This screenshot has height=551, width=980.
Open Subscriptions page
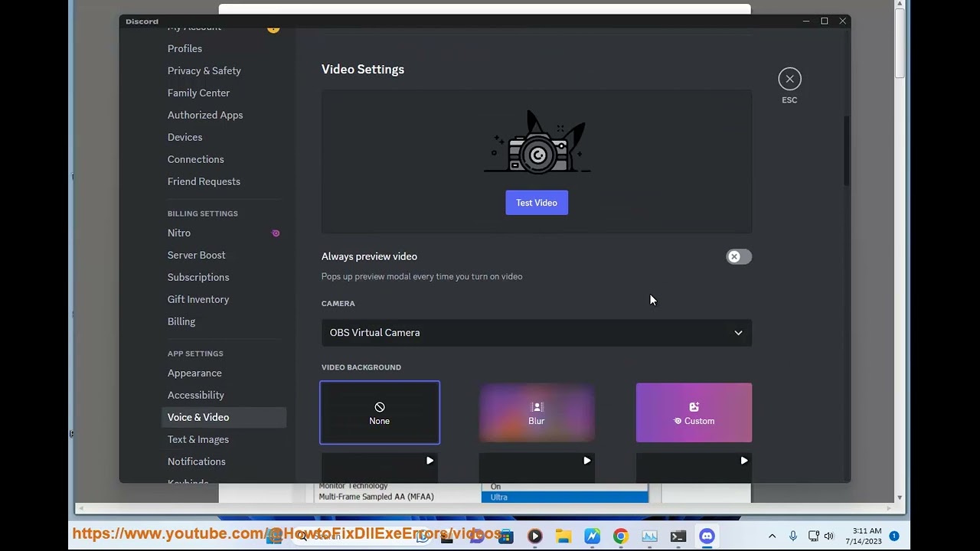click(198, 277)
